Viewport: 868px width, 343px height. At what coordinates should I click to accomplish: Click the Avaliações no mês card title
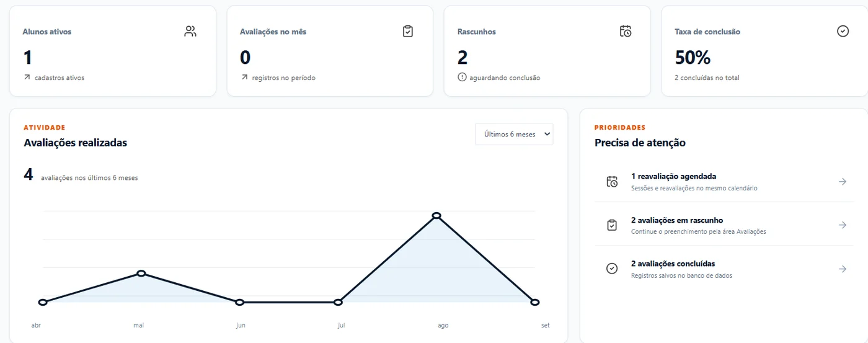(273, 32)
